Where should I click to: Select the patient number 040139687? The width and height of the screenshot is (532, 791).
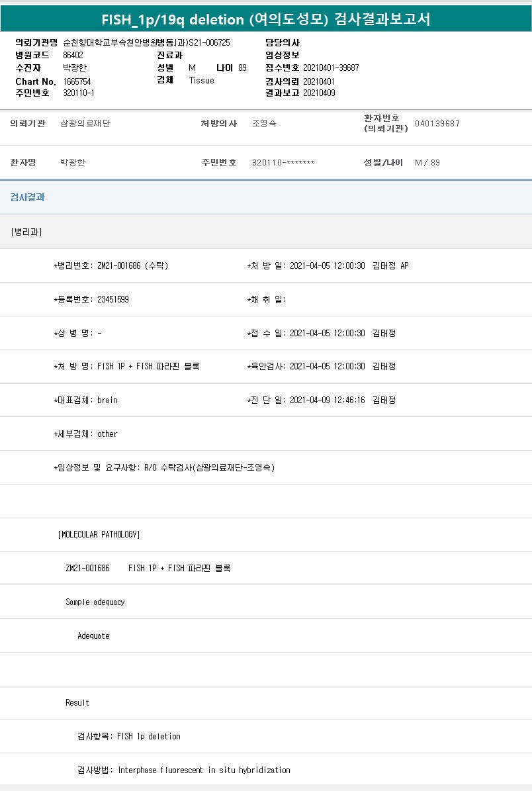437,124
